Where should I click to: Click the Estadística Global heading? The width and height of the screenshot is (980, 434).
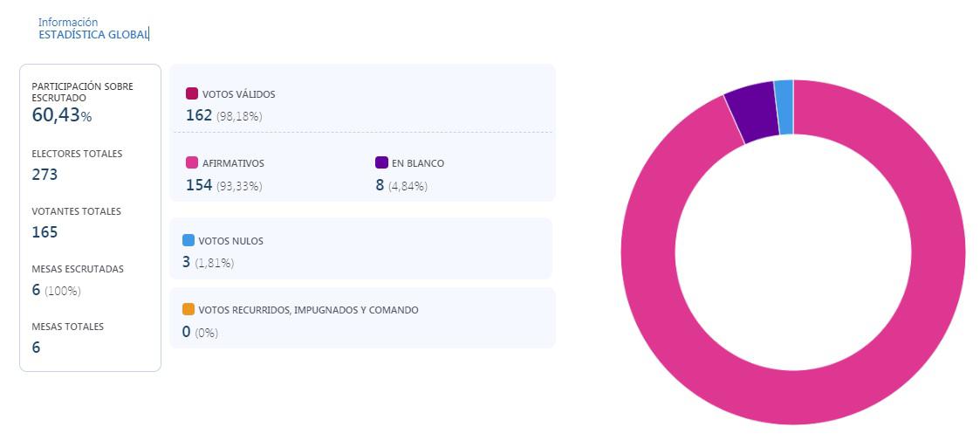(93, 34)
